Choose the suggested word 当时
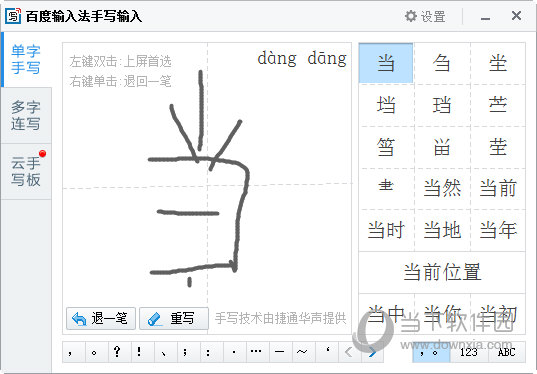 pyautogui.click(x=386, y=230)
